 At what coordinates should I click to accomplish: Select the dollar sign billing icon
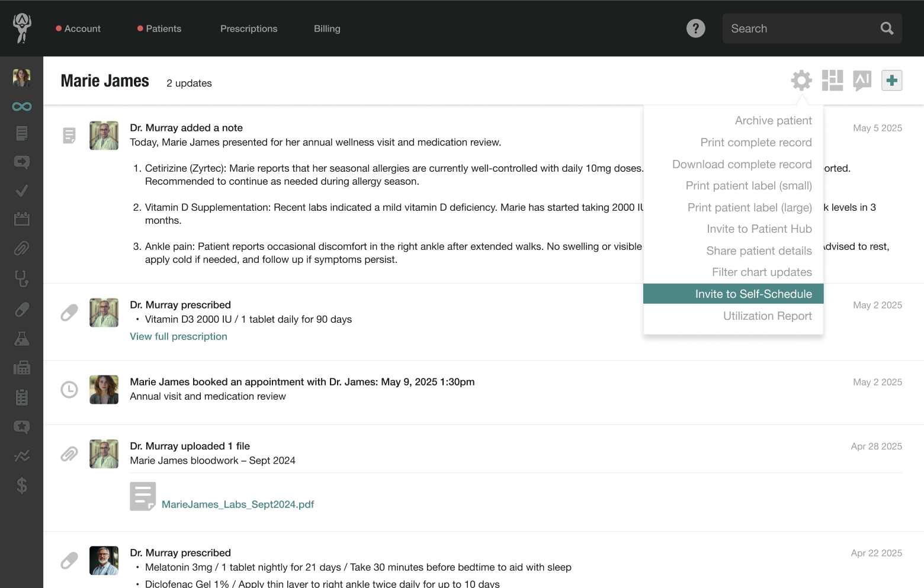click(22, 486)
